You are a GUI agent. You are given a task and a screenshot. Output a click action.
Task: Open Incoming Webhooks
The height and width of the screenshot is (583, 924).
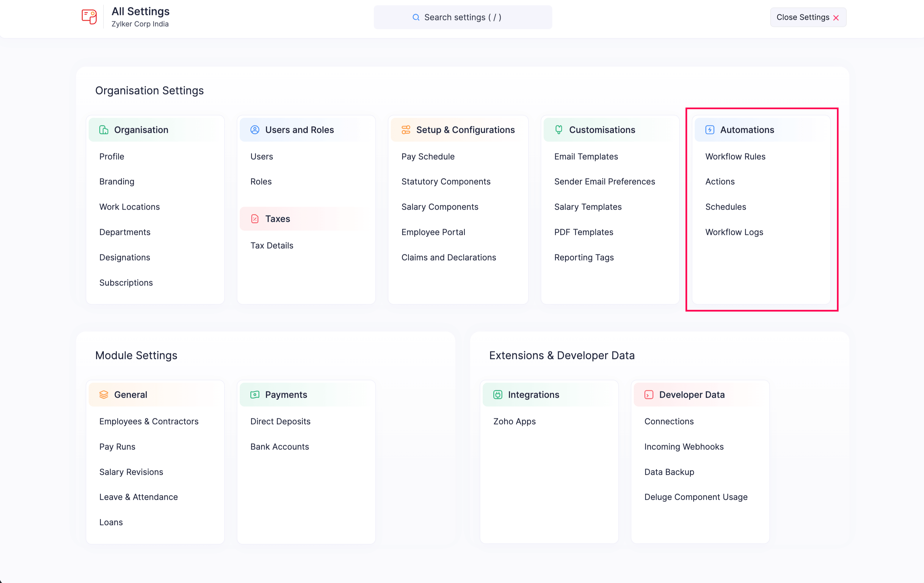tap(684, 447)
